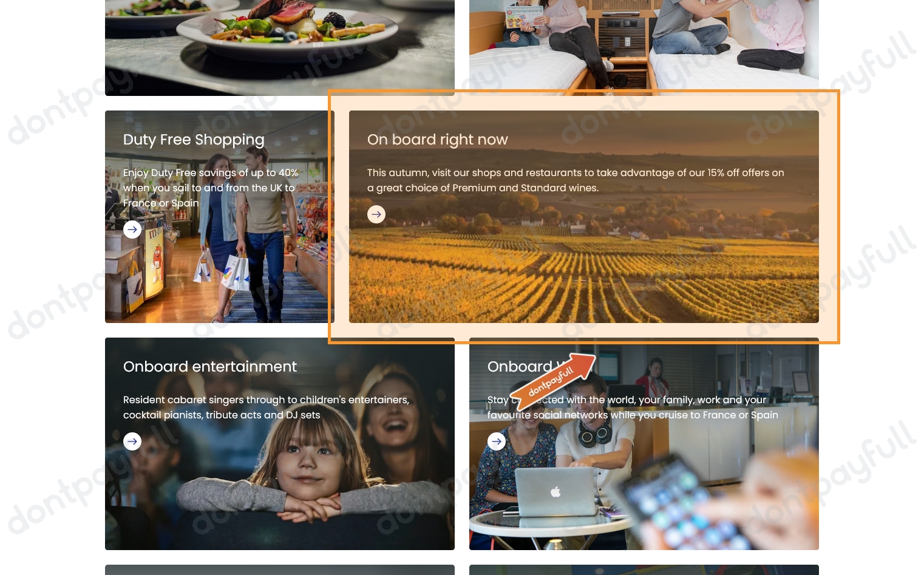
Task: Open the On board right now heading
Action: (438, 140)
